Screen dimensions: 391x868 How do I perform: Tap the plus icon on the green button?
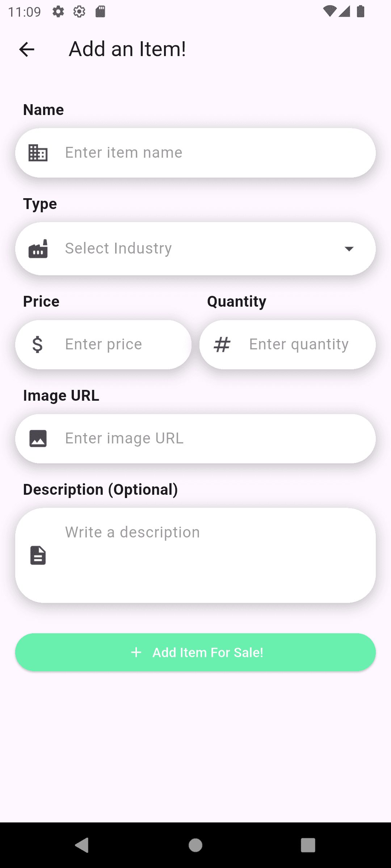136,652
